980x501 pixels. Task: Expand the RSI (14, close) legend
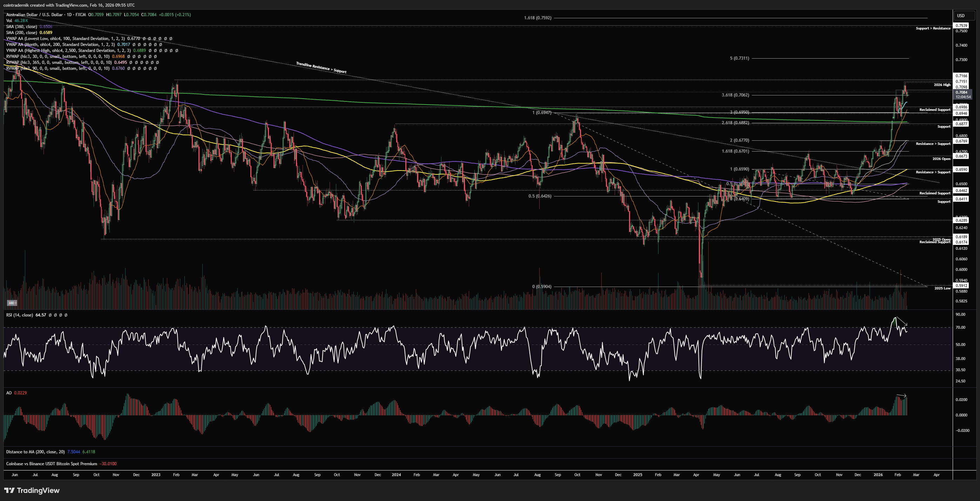click(19, 315)
